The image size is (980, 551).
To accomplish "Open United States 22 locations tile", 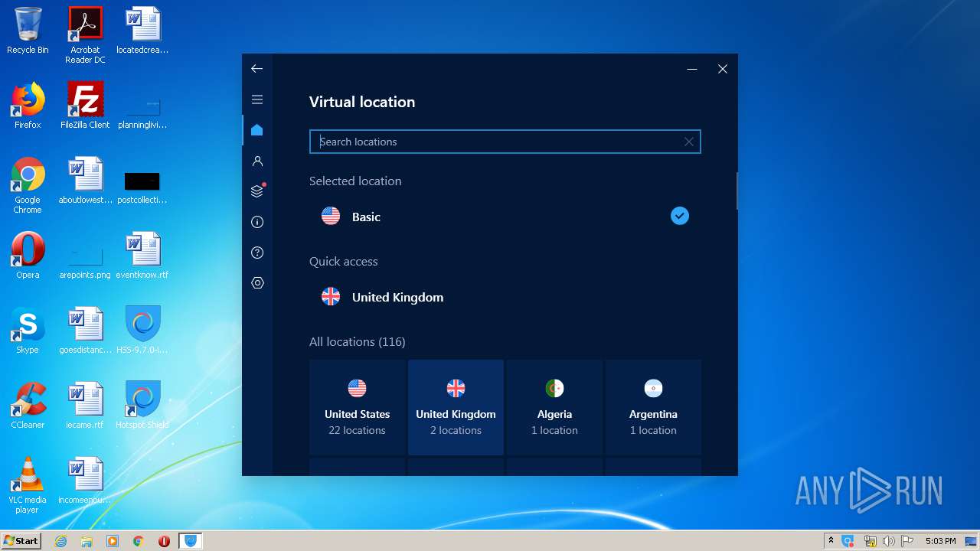I will (x=358, y=407).
